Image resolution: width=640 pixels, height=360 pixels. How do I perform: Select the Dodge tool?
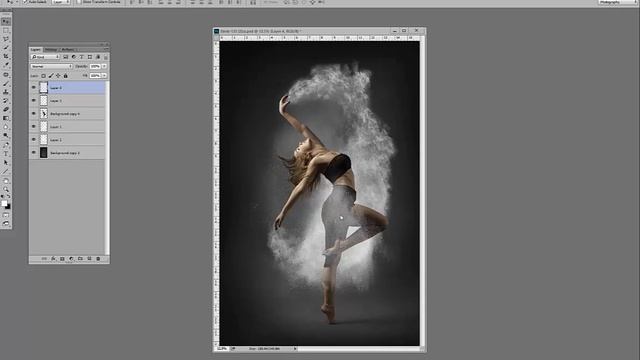6,136
